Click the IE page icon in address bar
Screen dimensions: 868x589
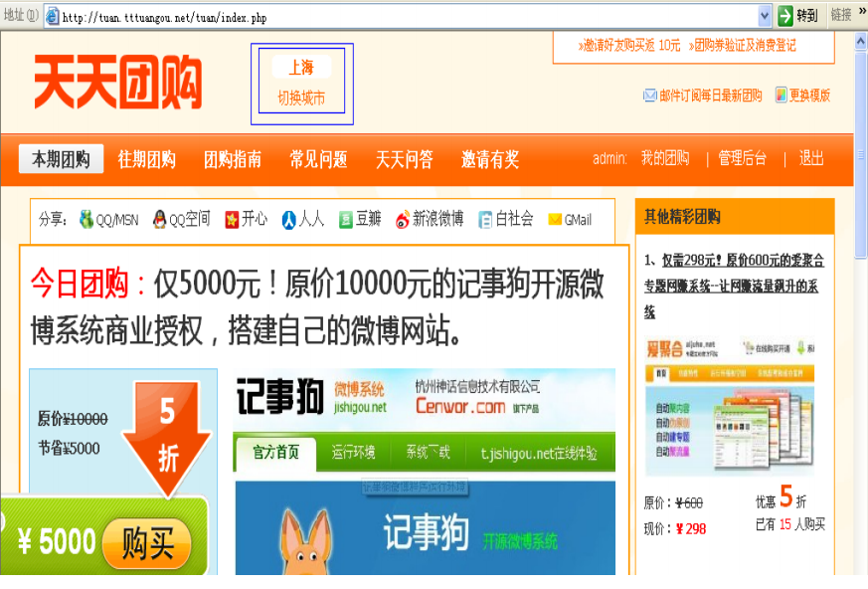click(x=53, y=17)
